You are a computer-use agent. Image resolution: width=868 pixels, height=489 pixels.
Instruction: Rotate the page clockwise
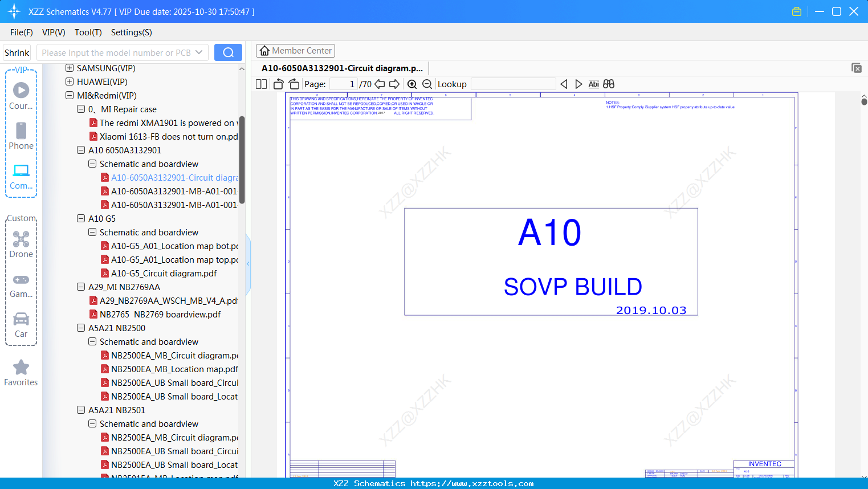pos(294,84)
